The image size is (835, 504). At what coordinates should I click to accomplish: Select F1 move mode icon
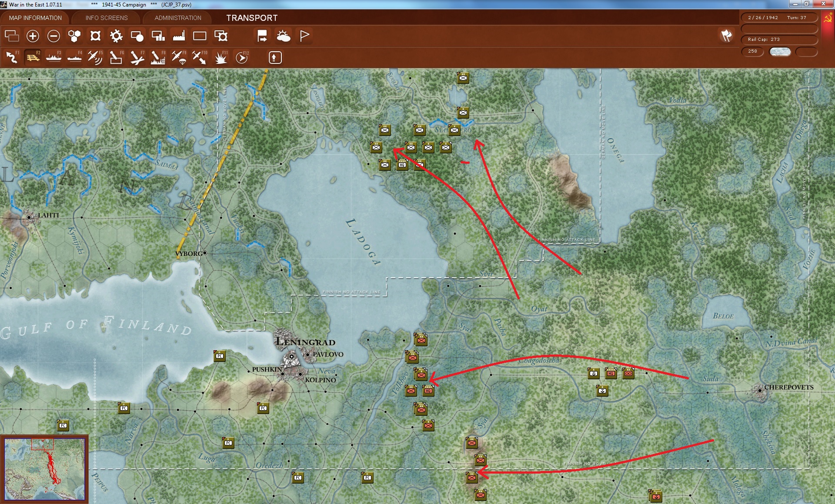pyautogui.click(x=12, y=57)
